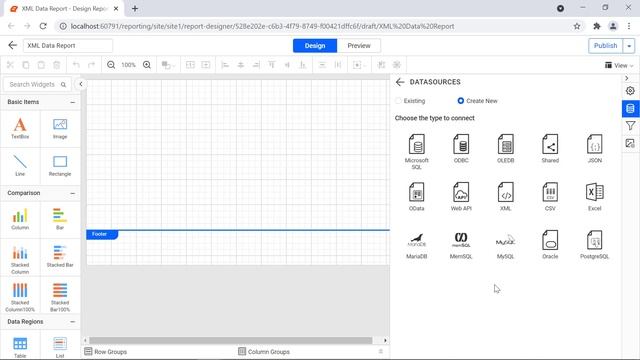Select the Rectangle widget
Image resolution: width=640 pixels, height=360 pixels.
[60, 165]
